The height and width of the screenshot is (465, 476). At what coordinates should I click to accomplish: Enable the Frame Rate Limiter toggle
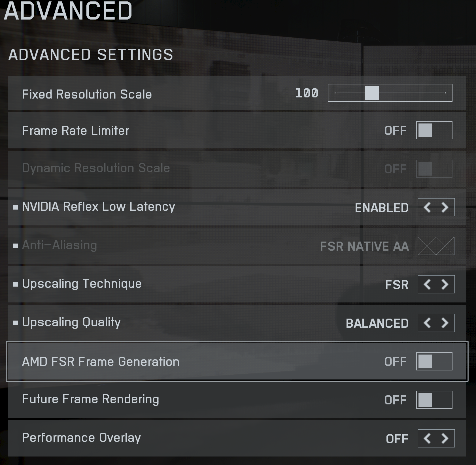(x=434, y=130)
